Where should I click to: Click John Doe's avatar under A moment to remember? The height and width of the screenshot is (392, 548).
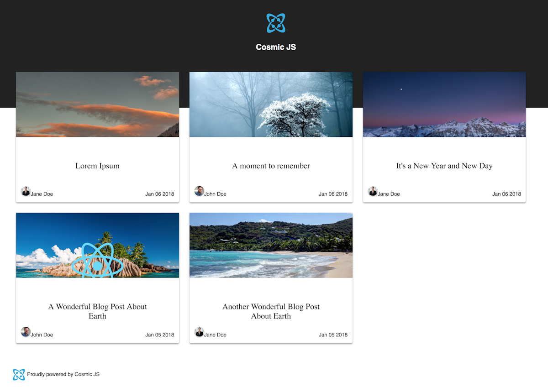click(199, 191)
